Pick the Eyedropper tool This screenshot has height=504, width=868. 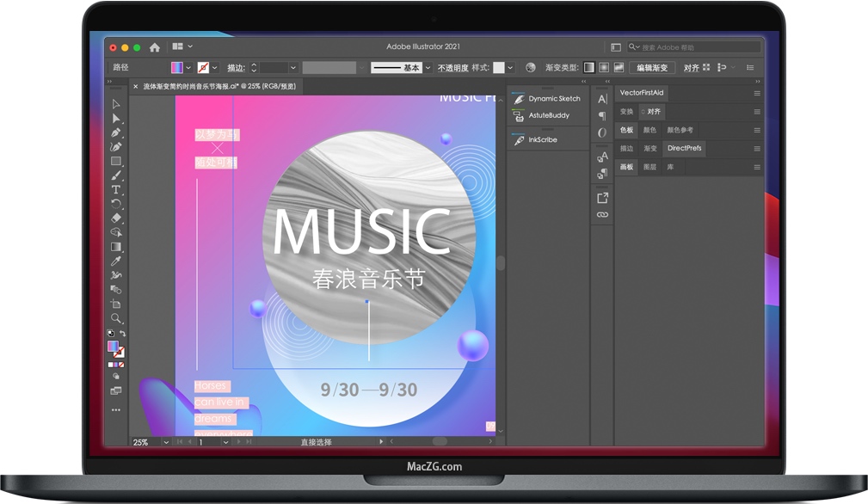pos(116,261)
